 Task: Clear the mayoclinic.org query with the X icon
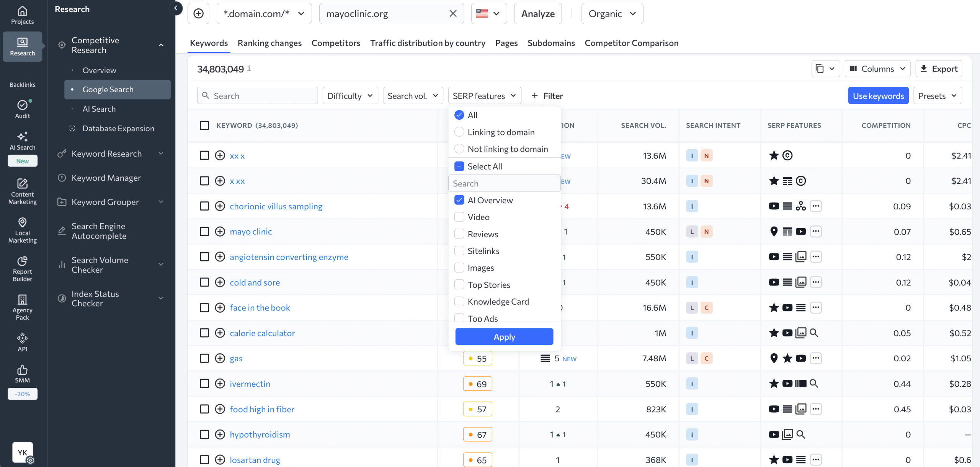[x=453, y=13]
